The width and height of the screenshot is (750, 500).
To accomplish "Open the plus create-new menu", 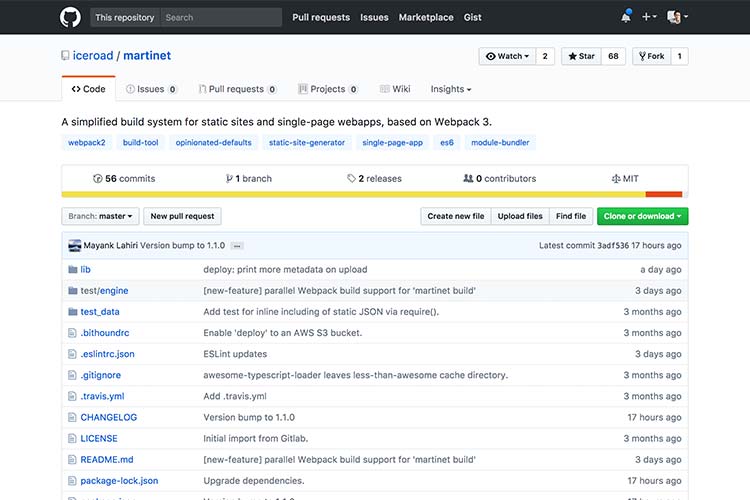I will point(649,17).
